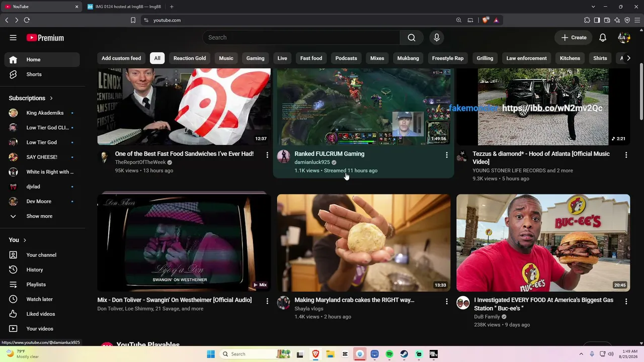The height and width of the screenshot is (362, 644).
Task: Open more options for the Fast Food Sandwiches video
Action: pos(267,155)
